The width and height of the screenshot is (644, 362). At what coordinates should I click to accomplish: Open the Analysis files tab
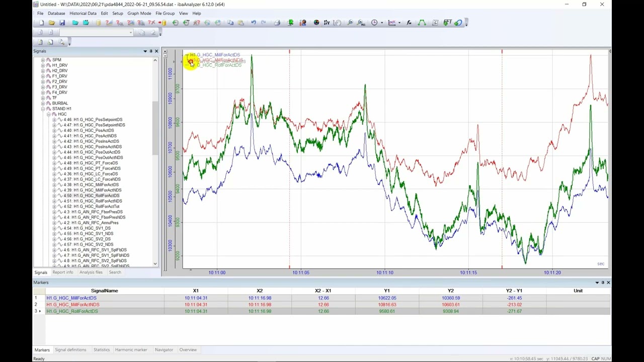91,273
